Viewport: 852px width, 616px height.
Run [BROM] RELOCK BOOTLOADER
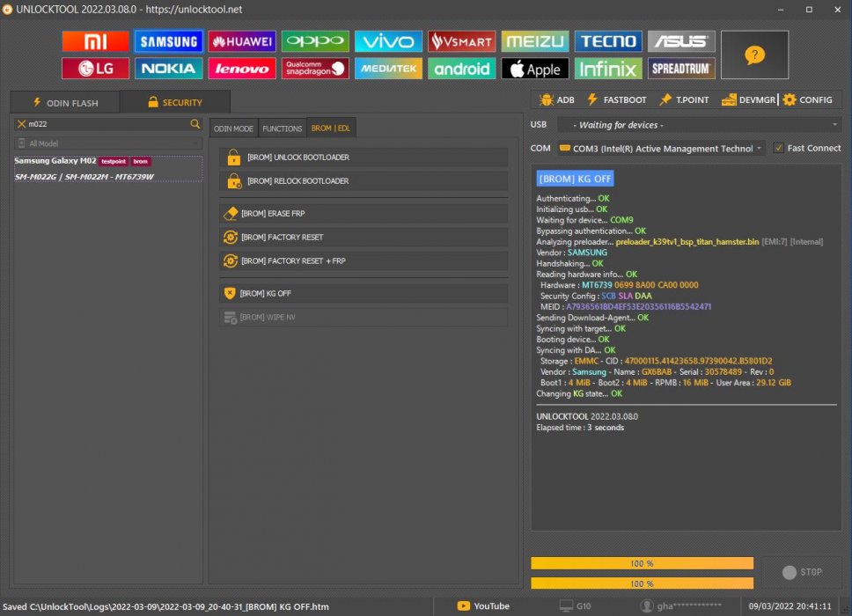click(x=364, y=181)
